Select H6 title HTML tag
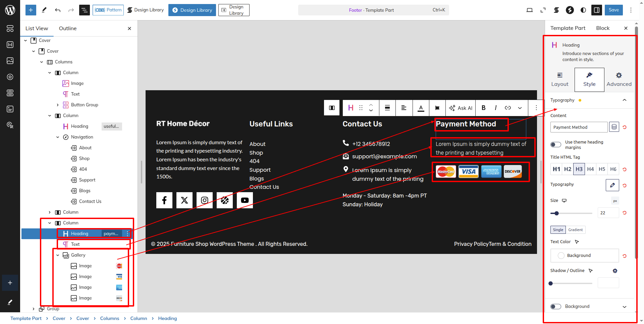Image resolution: width=644 pixels, height=324 pixels. tap(613, 169)
